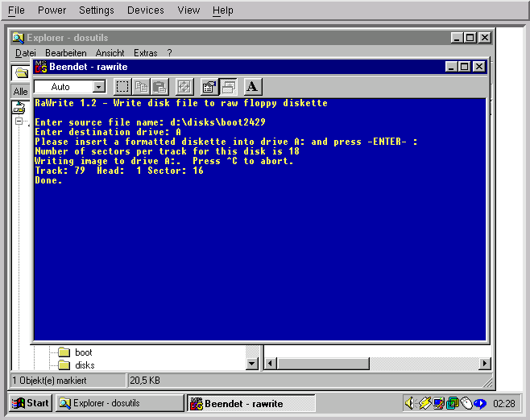Click the monitor display tray icon
Viewport: 530px width, 420px height.
tap(439, 403)
